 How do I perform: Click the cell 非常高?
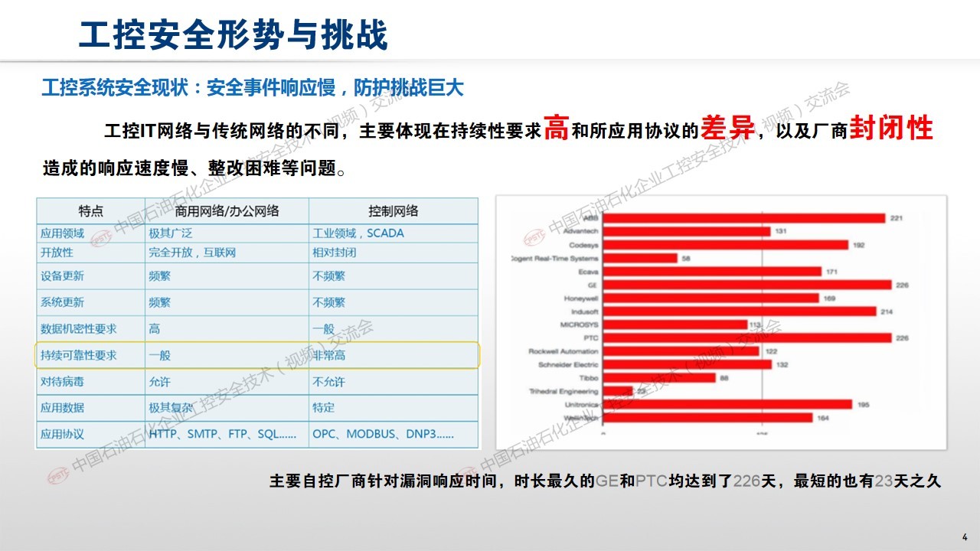[x=328, y=355]
